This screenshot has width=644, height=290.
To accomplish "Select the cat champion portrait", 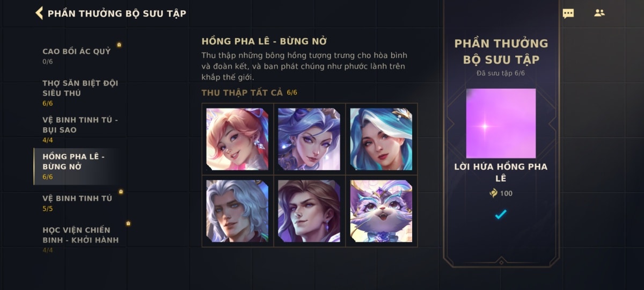I will coord(381,211).
